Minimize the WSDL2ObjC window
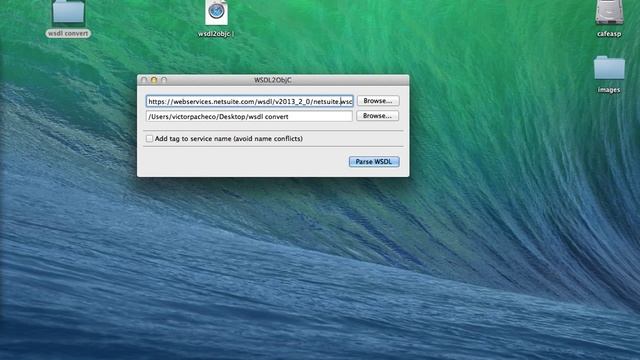 click(154, 80)
